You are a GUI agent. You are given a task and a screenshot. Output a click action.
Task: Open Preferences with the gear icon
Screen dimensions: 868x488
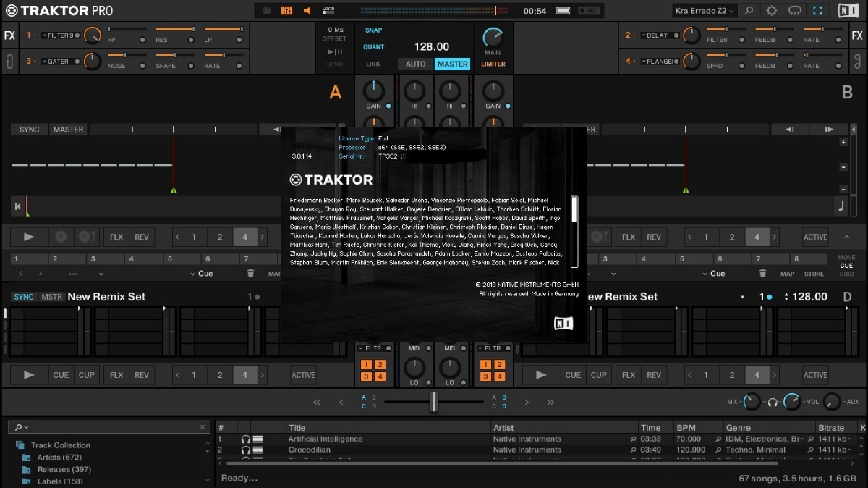coord(771,11)
